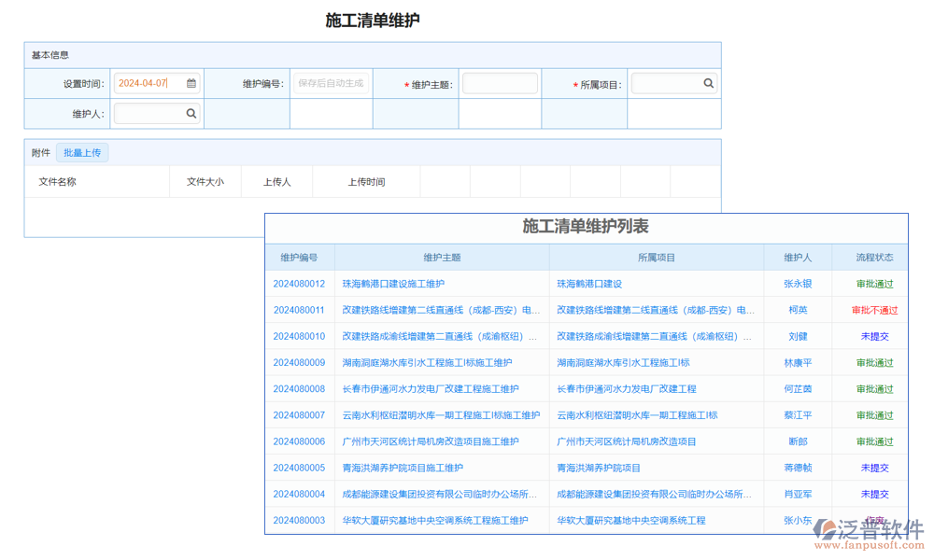934x560 pixels.
Task: Click the 批量上传 upload button
Action: (82, 152)
